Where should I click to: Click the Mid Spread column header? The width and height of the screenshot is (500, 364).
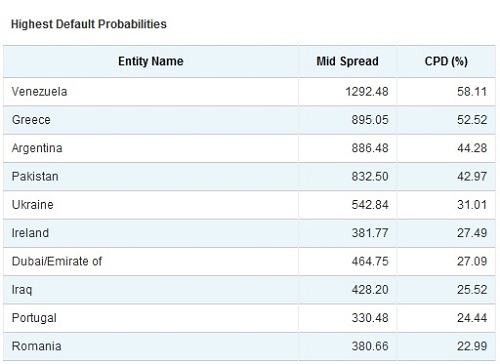pyautogui.click(x=347, y=61)
